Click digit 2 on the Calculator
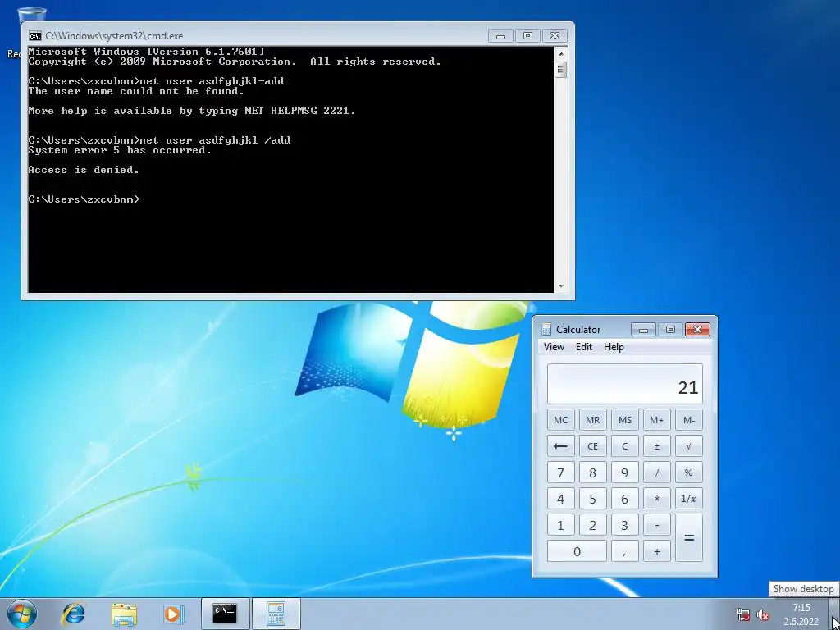 tap(592, 525)
